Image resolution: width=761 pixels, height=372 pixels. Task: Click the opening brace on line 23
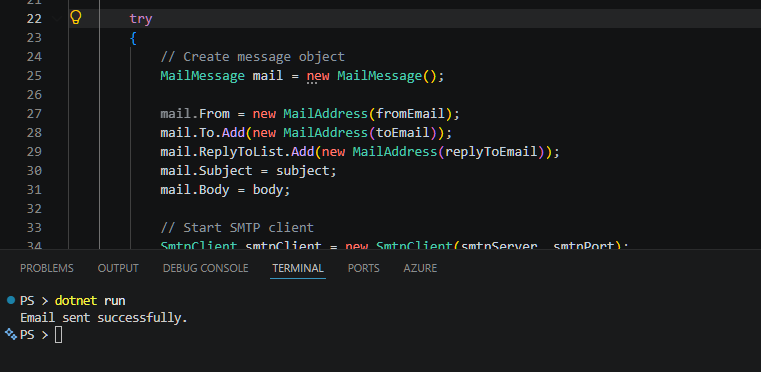point(133,38)
